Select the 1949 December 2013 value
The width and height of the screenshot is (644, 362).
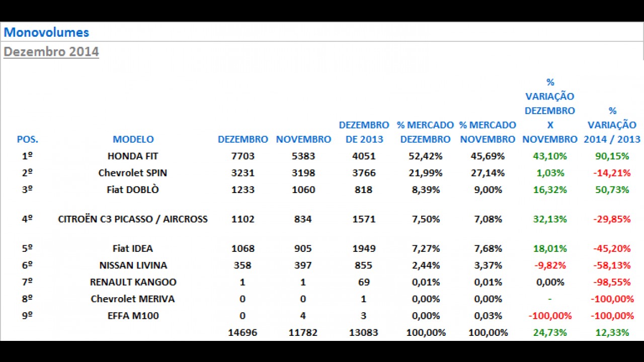pyautogui.click(x=363, y=248)
